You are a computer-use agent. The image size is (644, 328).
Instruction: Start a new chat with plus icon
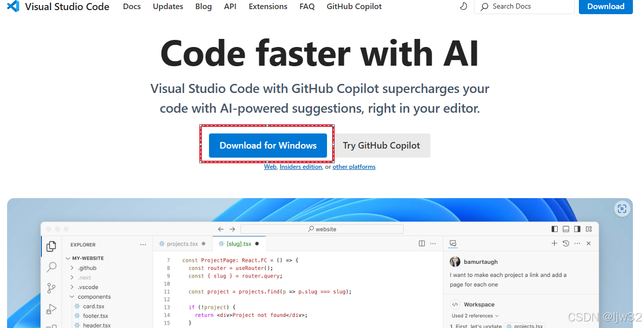click(554, 244)
